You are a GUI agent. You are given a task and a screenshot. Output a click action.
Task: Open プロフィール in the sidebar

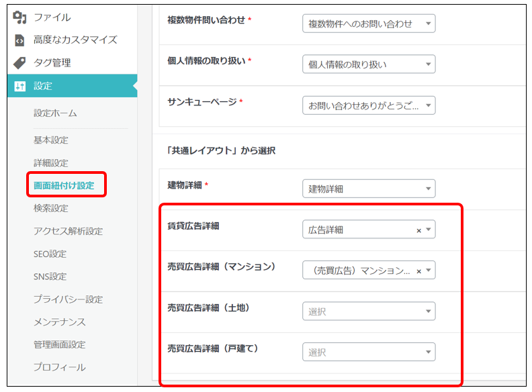pos(60,367)
